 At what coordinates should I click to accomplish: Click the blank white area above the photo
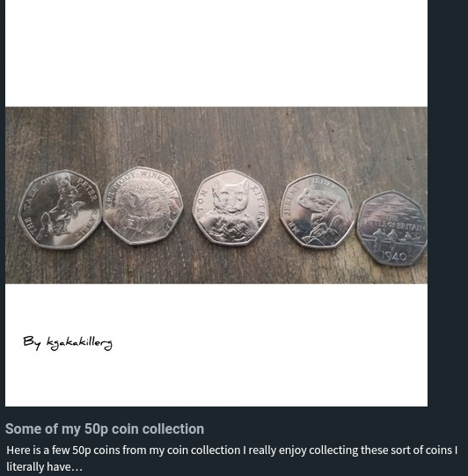point(216,53)
